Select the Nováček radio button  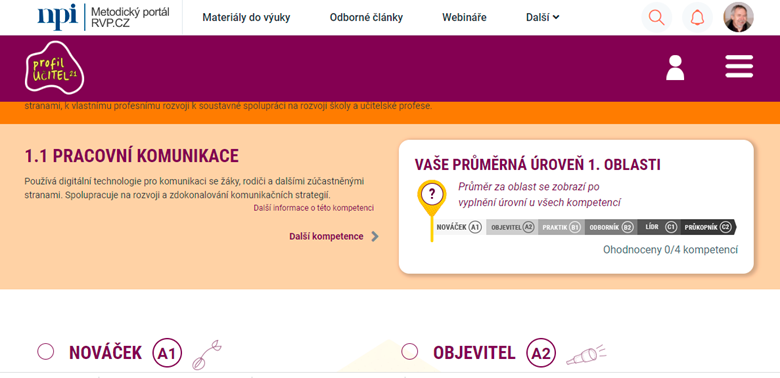[x=45, y=352]
